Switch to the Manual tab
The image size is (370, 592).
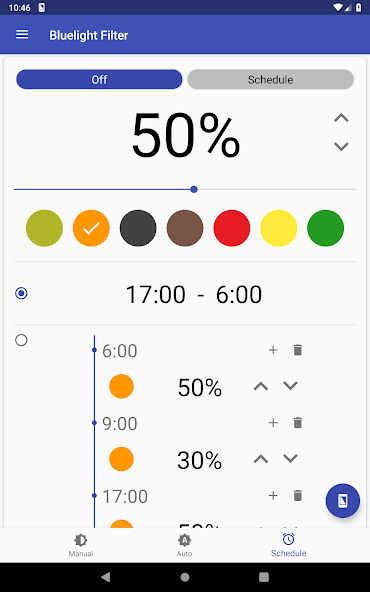[81, 545]
